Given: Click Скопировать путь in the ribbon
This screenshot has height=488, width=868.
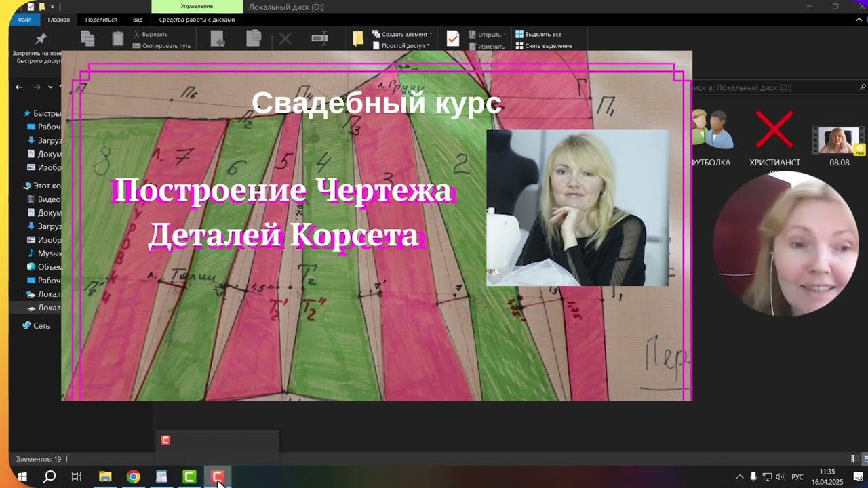Looking at the screenshot, I should [162, 46].
